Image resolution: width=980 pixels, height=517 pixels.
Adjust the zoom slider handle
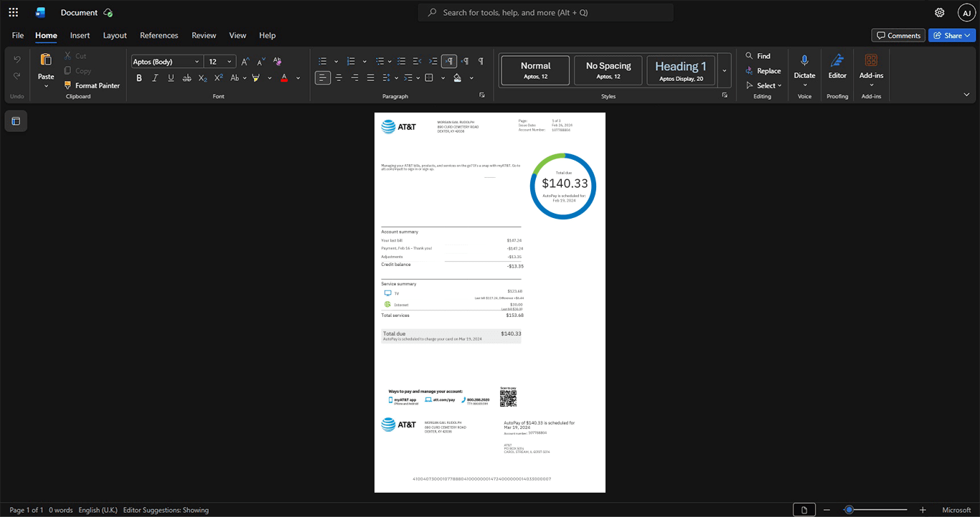tap(849, 510)
